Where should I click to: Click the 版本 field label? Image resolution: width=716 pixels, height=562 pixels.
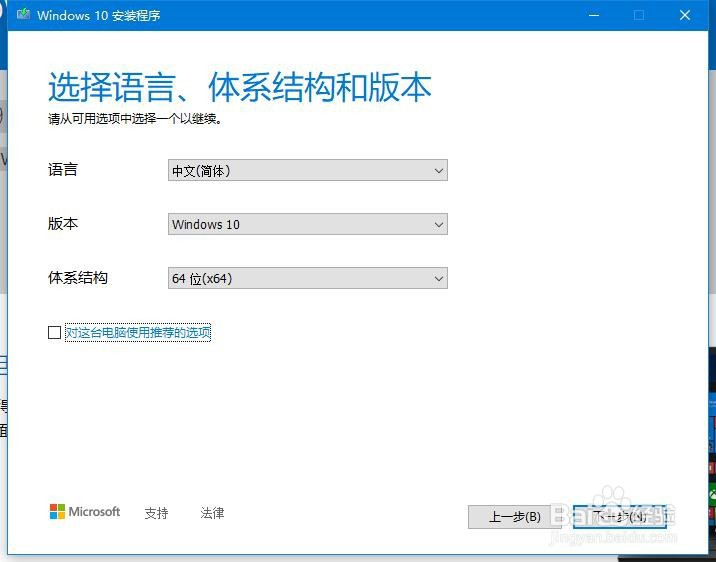click(63, 224)
